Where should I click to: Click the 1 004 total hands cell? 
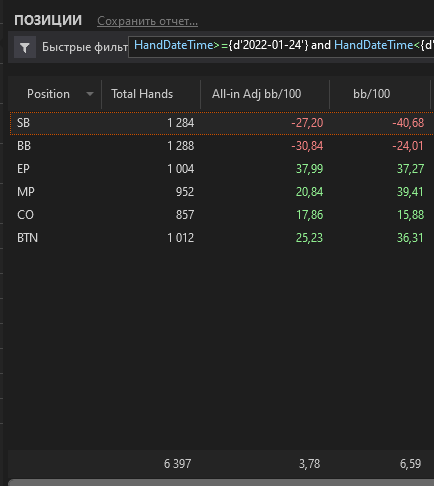tap(181, 169)
